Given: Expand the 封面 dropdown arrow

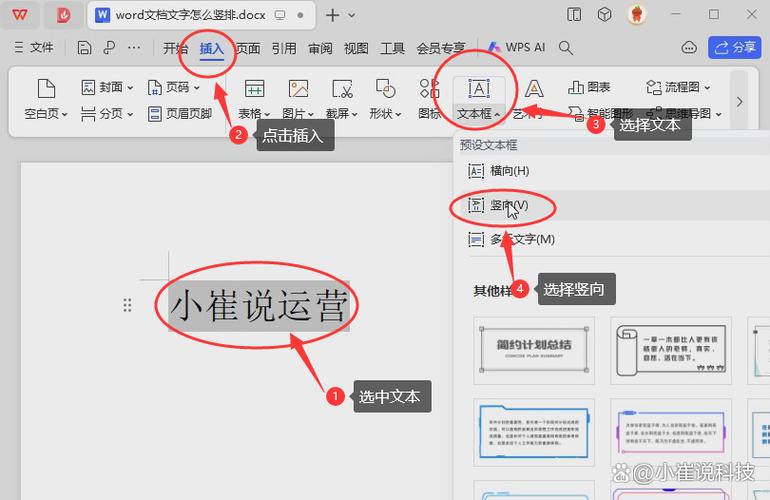Looking at the screenshot, I should [x=130, y=88].
